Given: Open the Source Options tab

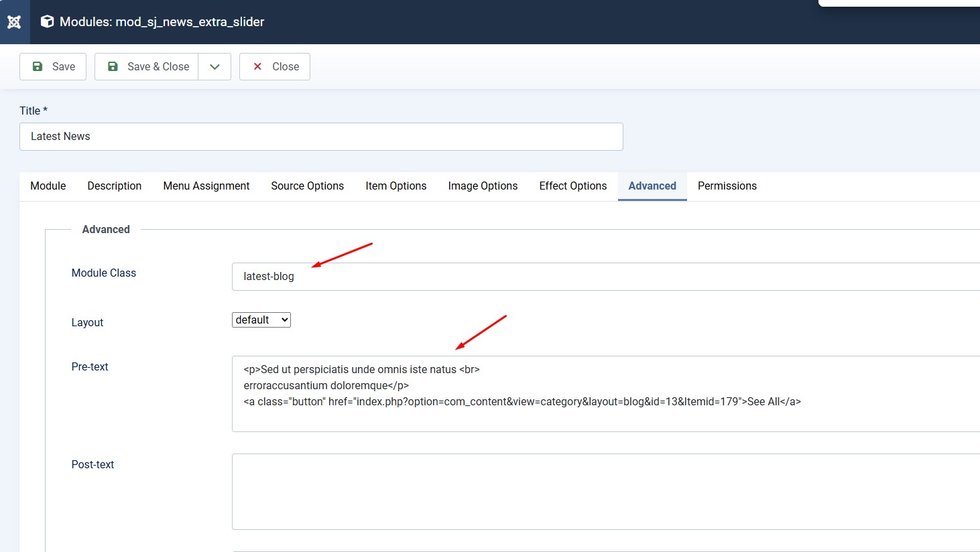Looking at the screenshot, I should [x=308, y=186].
